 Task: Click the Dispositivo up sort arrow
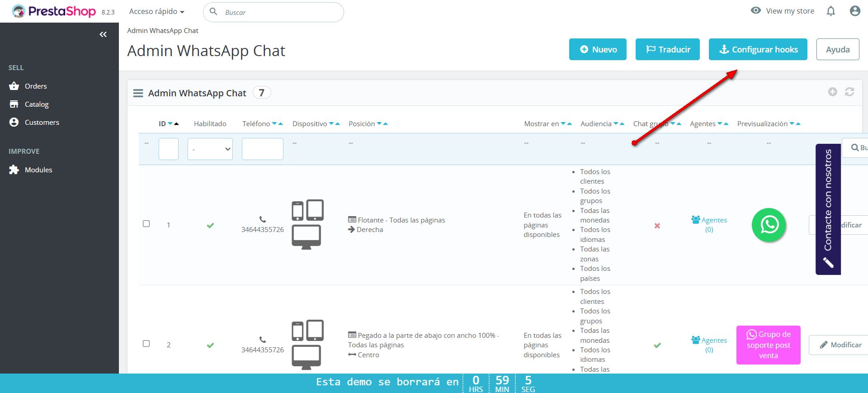pos(338,124)
